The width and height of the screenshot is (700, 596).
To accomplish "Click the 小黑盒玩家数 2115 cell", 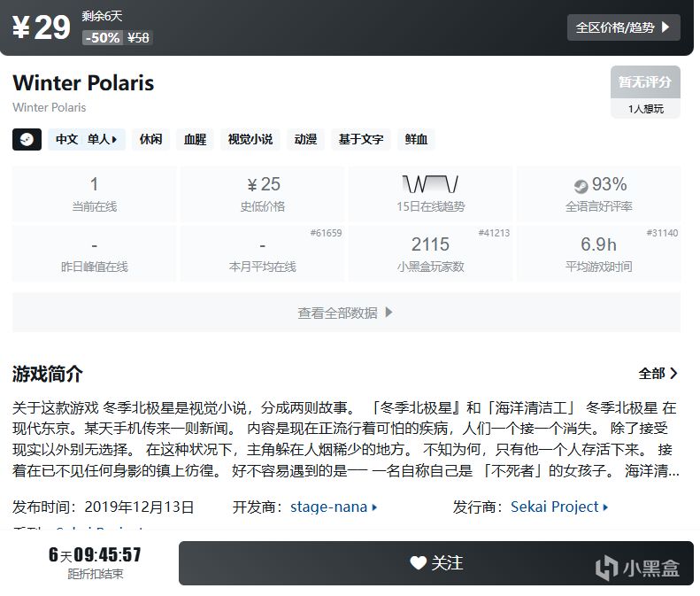I will (430, 254).
